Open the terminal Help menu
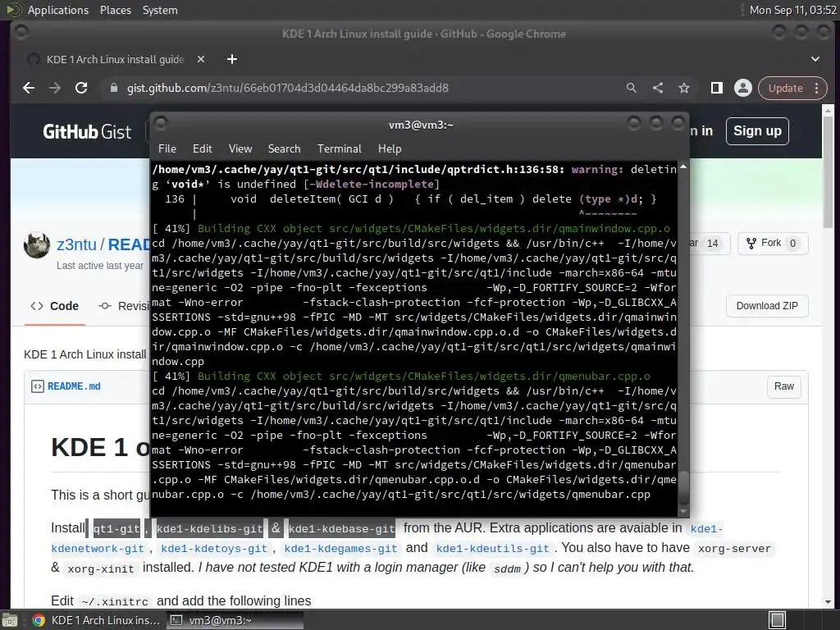The height and width of the screenshot is (630, 840). (390, 149)
